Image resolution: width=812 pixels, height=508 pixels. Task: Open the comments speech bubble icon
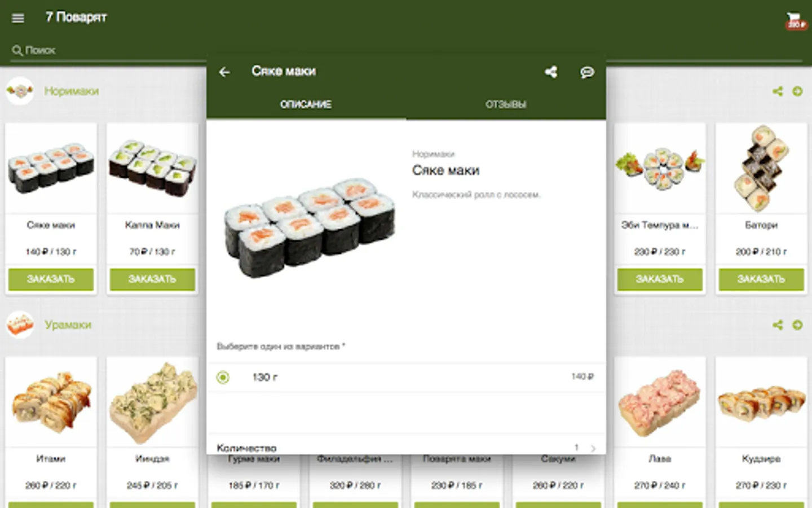[x=587, y=72]
